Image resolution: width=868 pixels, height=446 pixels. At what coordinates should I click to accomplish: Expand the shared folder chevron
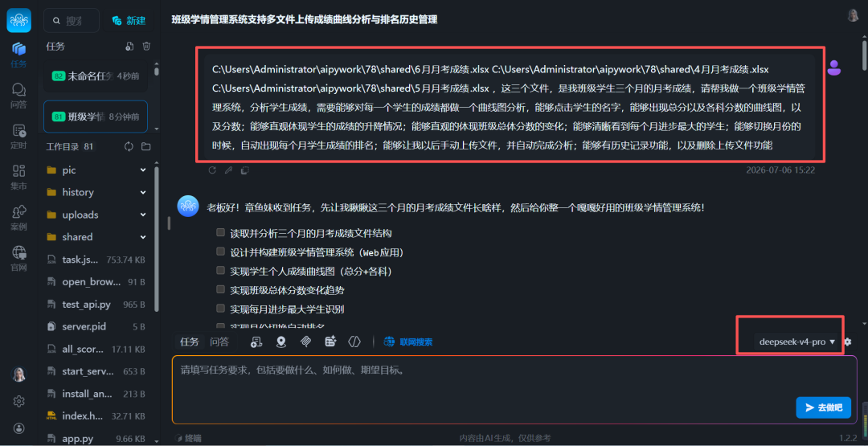pyautogui.click(x=143, y=237)
